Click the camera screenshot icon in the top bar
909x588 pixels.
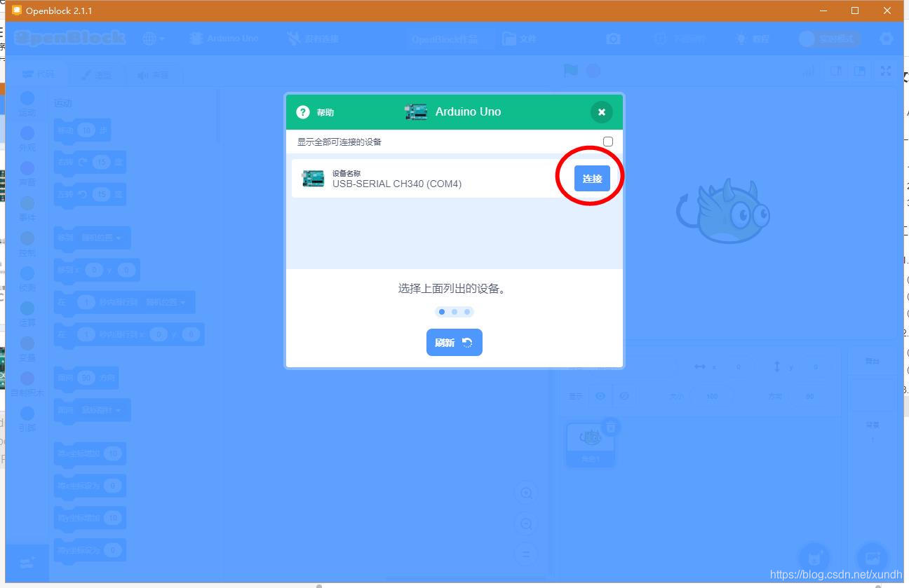[614, 39]
